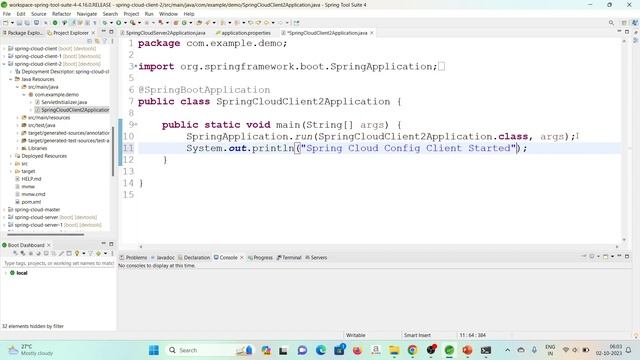
Task: Click Boot Dashboard open console icon
Action: coord(46,253)
